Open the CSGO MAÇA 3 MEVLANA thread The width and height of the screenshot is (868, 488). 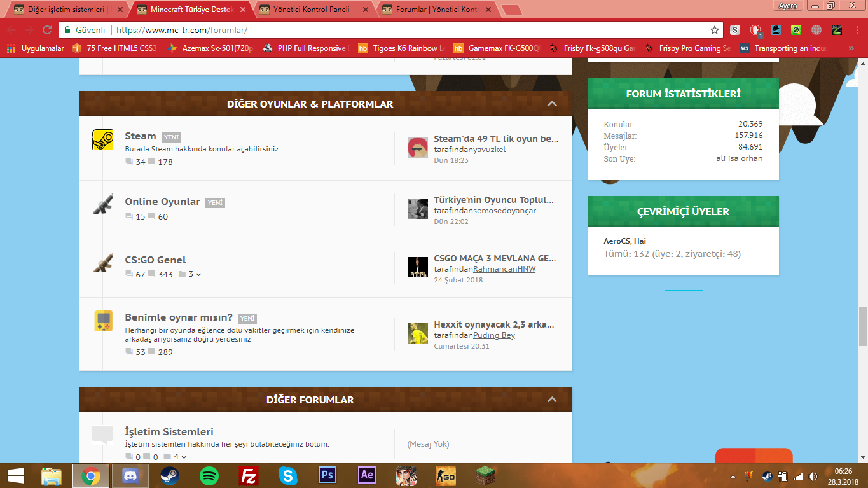click(495, 258)
